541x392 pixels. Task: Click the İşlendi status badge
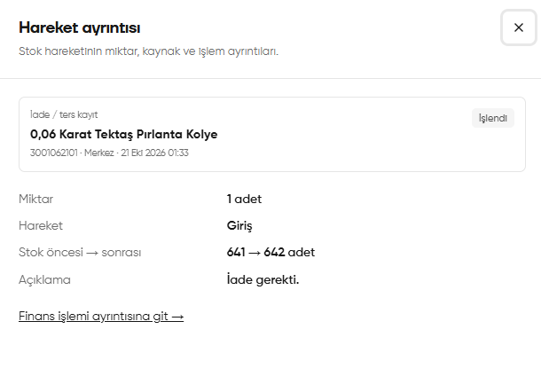click(493, 118)
